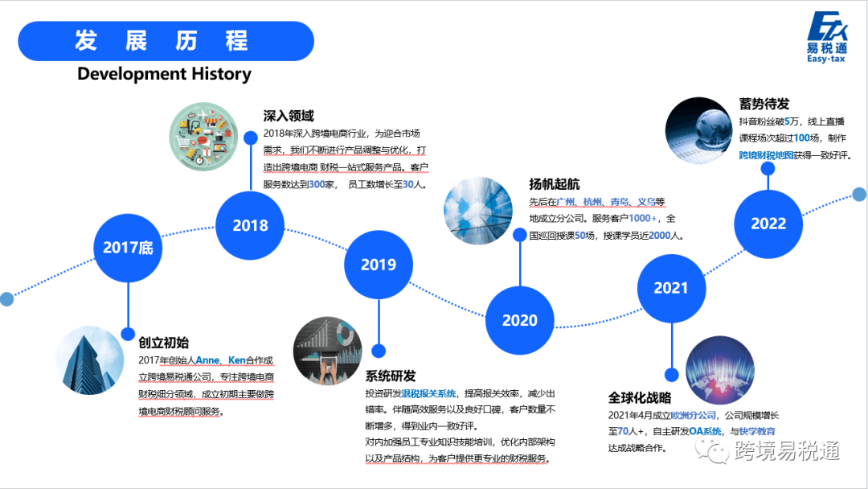The height and width of the screenshot is (489, 868).
Task: Click the skyscraper image beside 创立初始
Action: click(88, 359)
